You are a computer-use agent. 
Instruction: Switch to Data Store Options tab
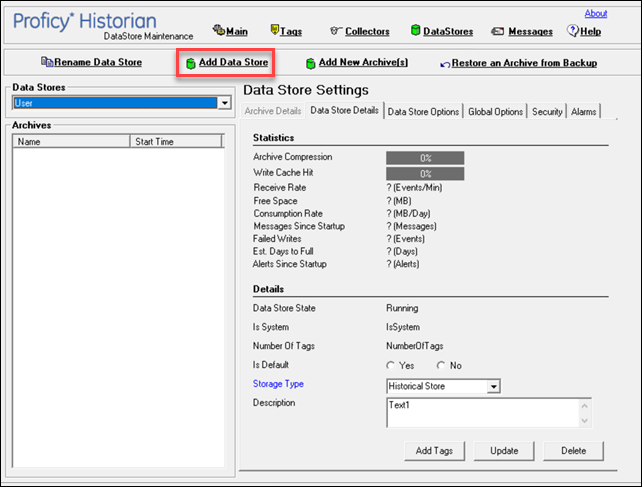[x=423, y=112]
